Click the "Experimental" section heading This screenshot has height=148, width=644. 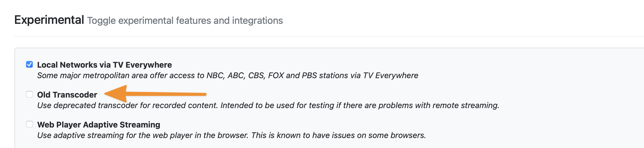(49, 20)
